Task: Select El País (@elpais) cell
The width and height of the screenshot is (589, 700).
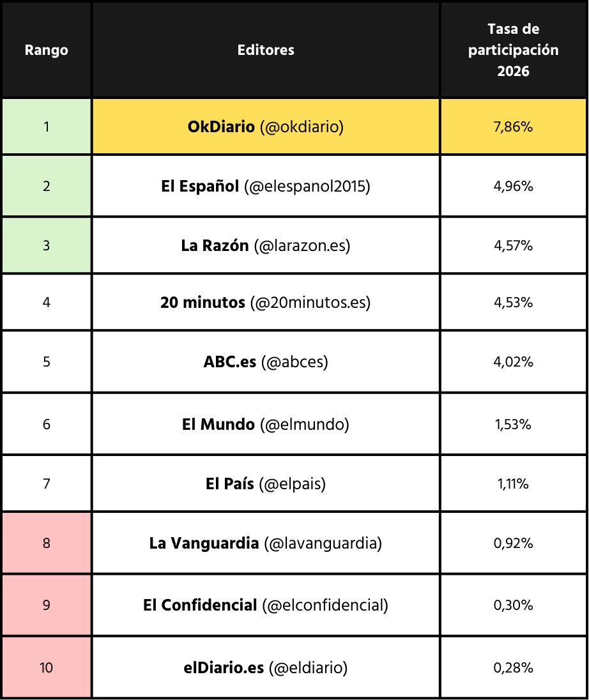Action: coord(266,484)
